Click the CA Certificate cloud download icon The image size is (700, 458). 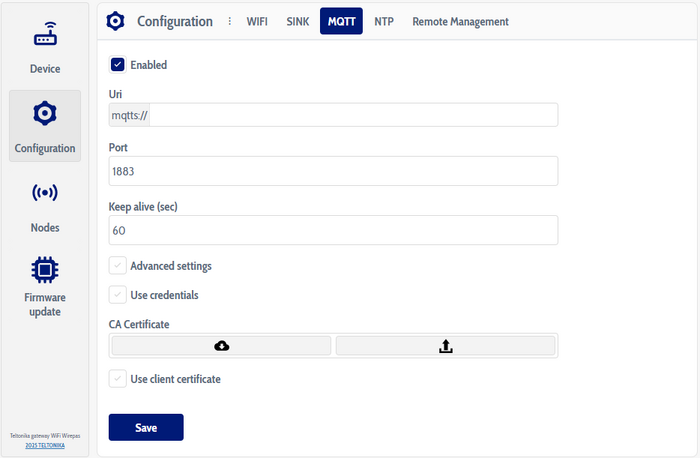(x=221, y=346)
